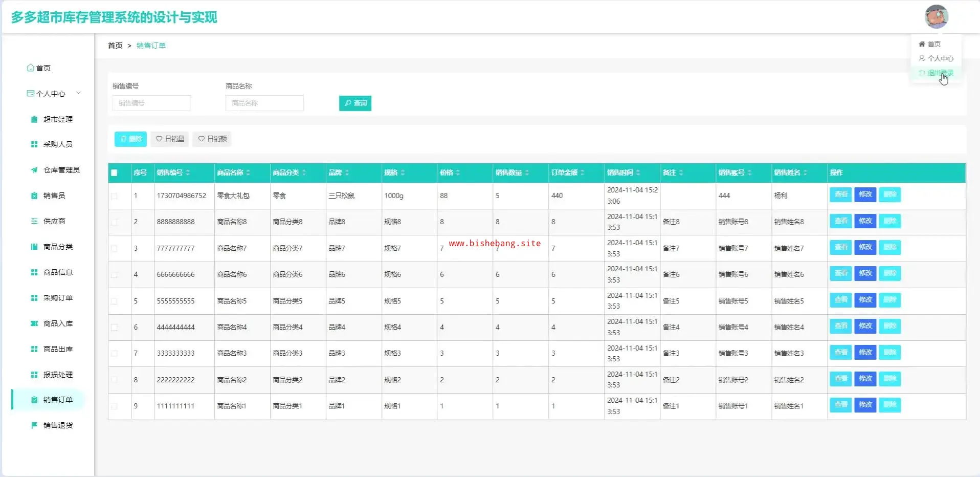Select 退出登录 from the user dropdown menu
This screenshot has height=477, width=980.
click(x=940, y=73)
